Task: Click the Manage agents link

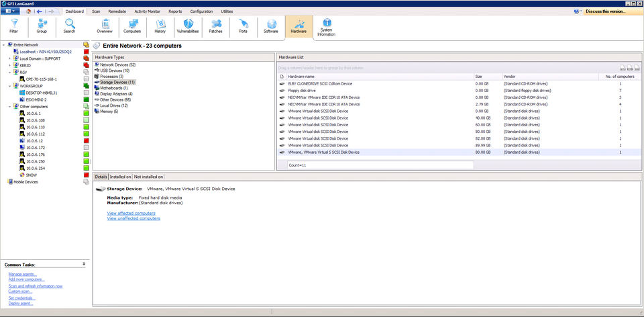Action: [x=23, y=274]
